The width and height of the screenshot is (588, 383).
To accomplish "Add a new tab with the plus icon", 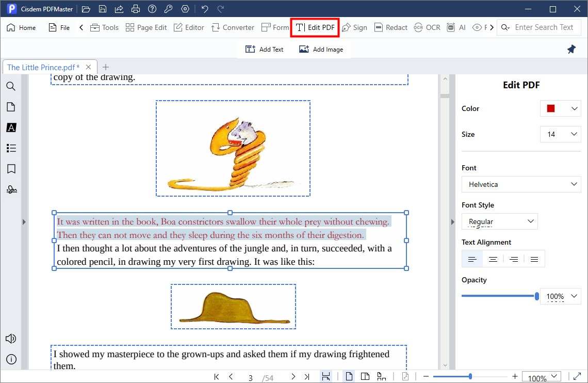I will (106, 67).
